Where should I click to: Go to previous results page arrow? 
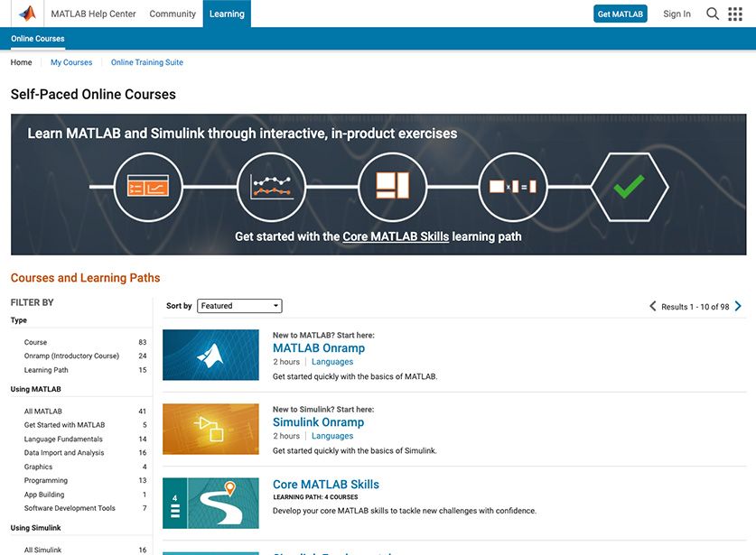tap(653, 306)
